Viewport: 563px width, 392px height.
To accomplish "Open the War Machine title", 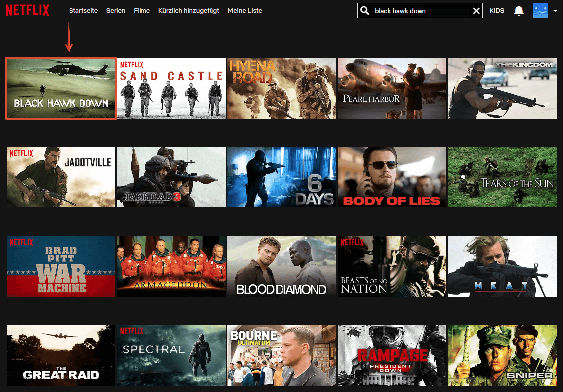I will [61, 266].
